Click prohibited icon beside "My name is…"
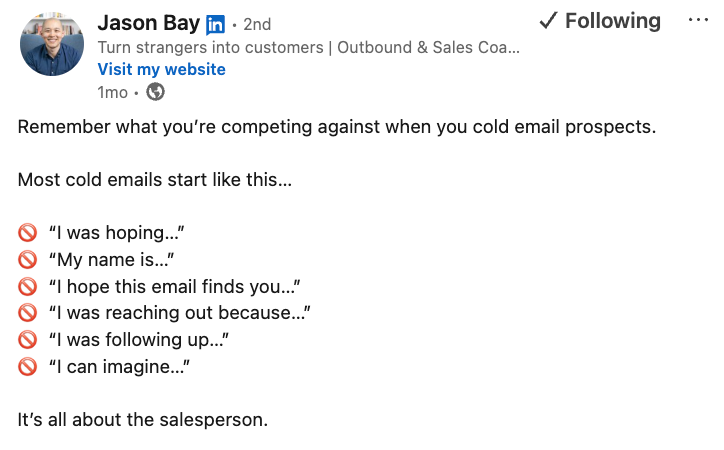Viewport: 724px width, 450px height. pos(28,260)
